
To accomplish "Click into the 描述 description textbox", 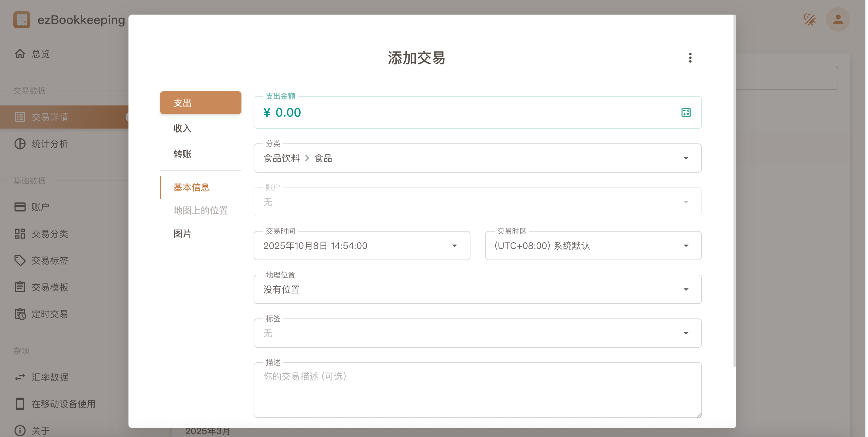I will [x=477, y=390].
